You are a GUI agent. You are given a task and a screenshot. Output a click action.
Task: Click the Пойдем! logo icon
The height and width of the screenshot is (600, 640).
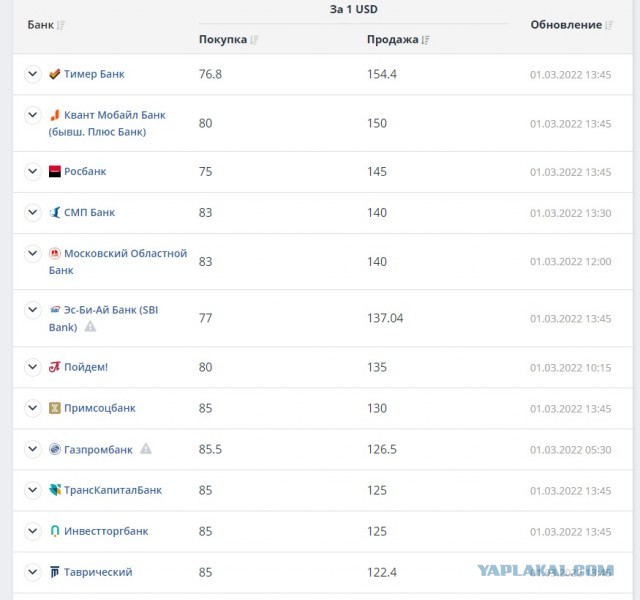click(55, 367)
